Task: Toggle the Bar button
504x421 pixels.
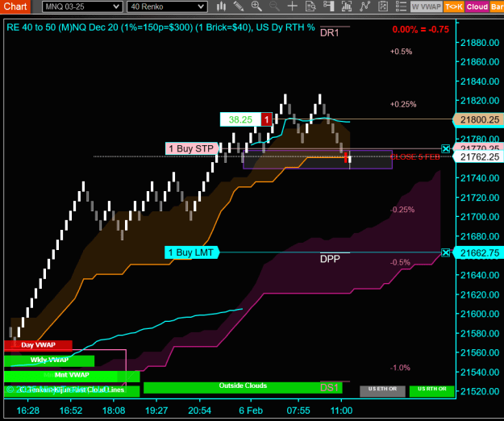Action: (x=497, y=6)
